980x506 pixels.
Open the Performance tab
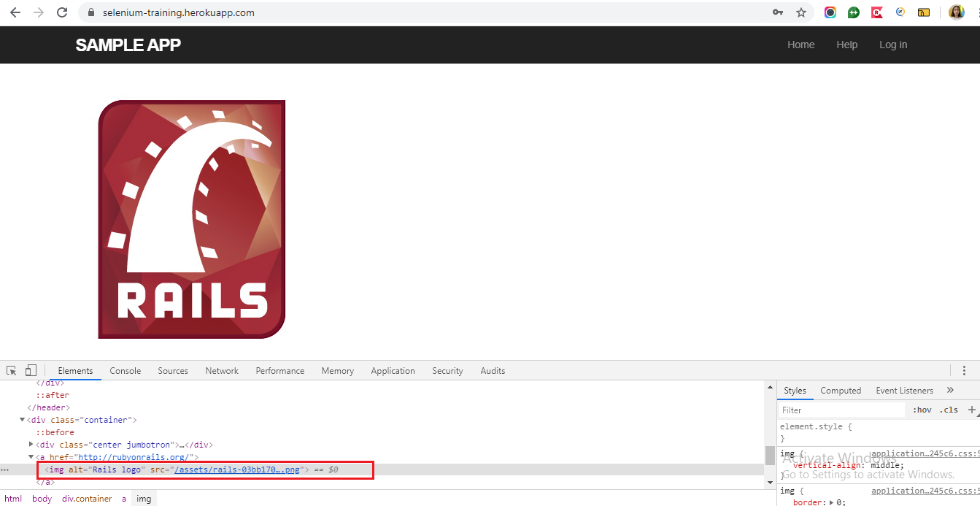tap(280, 371)
